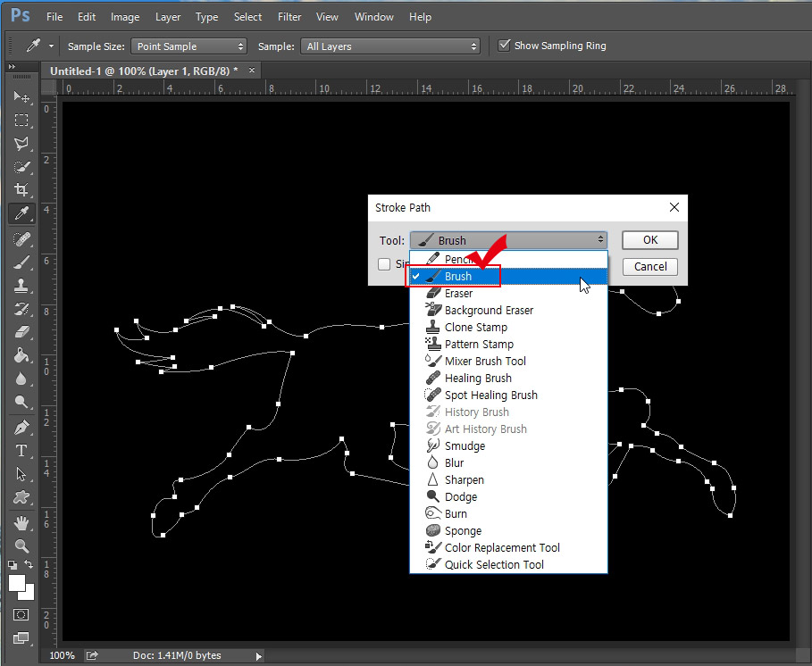Open the File menu

tap(54, 17)
